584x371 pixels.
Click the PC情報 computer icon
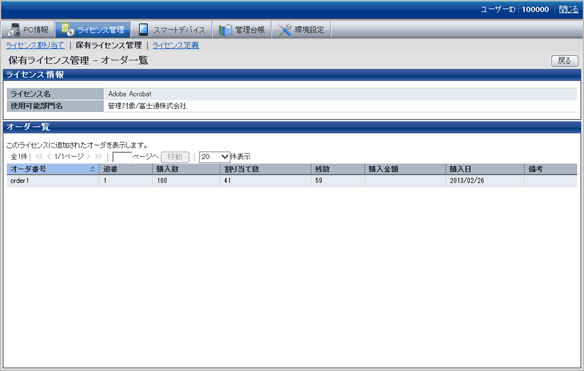click(x=14, y=29)
